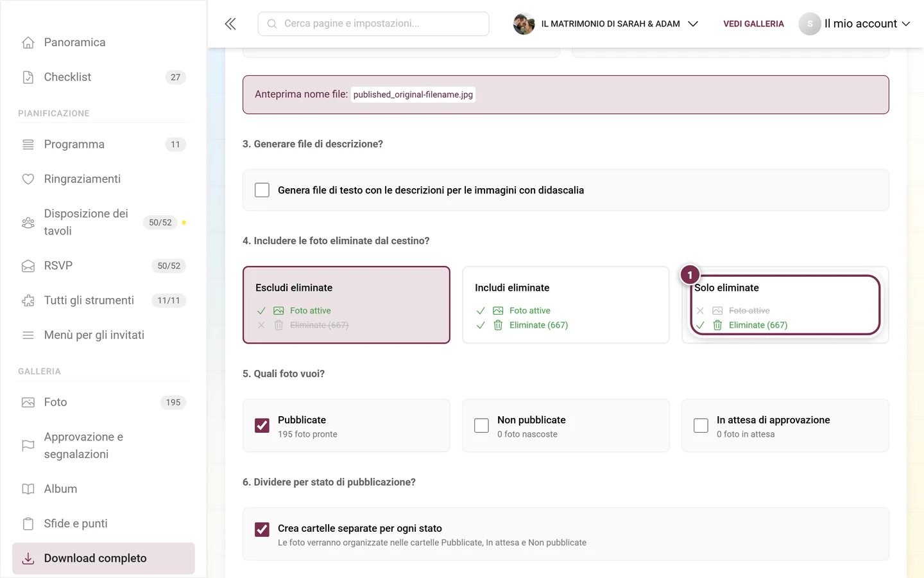The image size is (924, 578).
Task: Check the Non pubblicate checkbox
Action: pyautogui.click(x=481, y=426)
